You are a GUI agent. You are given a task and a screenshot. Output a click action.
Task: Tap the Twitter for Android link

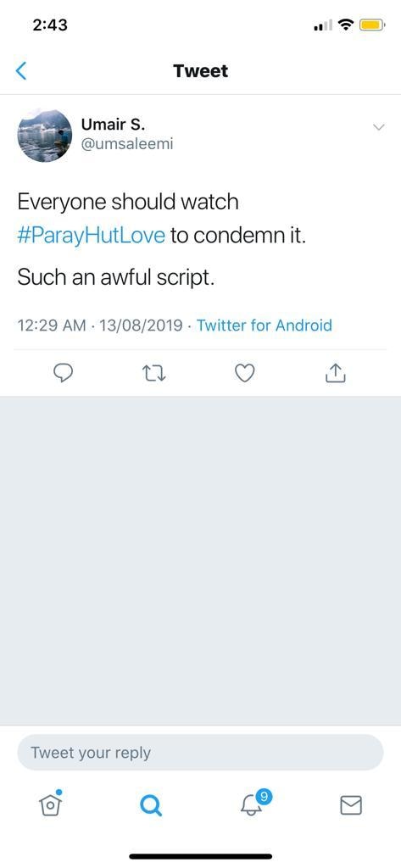coord(265,325)
